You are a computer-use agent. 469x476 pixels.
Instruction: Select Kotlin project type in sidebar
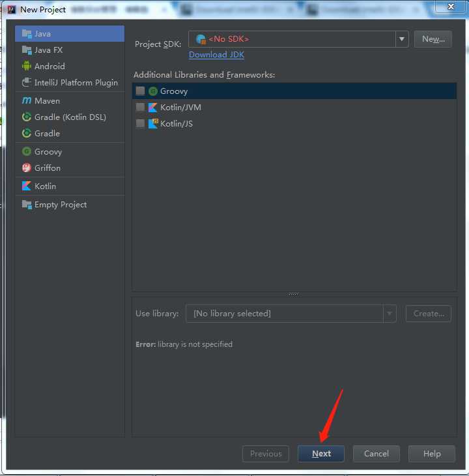70,186
